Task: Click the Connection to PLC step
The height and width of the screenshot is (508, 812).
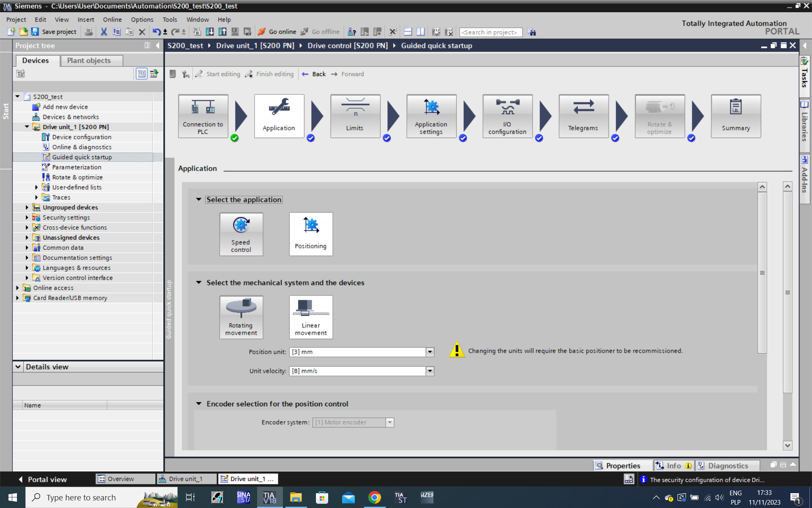Action: (x=203, y=116)
